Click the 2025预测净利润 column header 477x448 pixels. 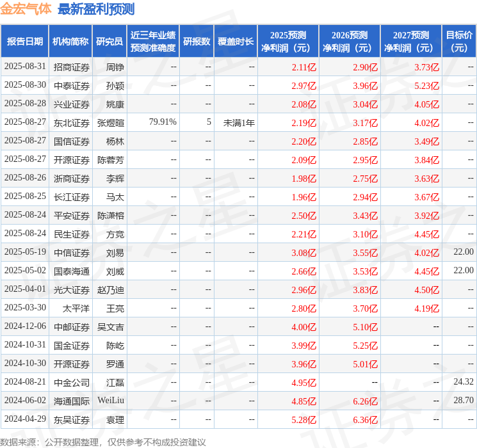(x=288, y=42)
